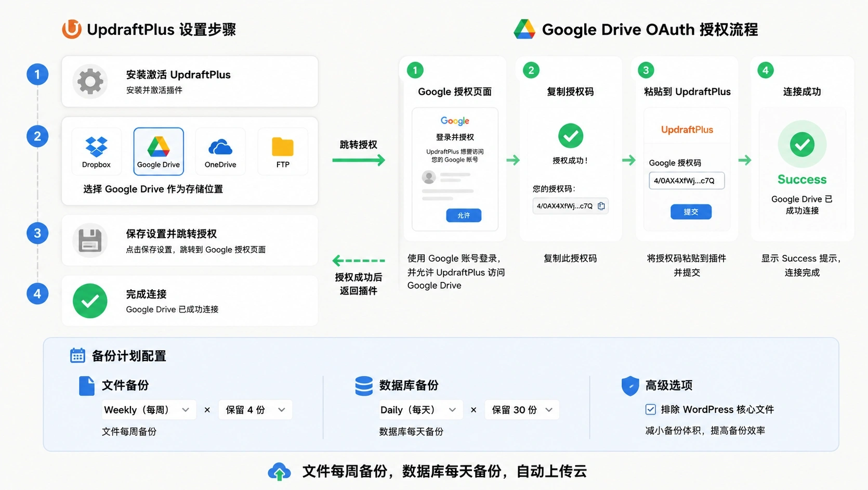
Task: Click the 授权成功！ message text
Action: click(570, 160)
